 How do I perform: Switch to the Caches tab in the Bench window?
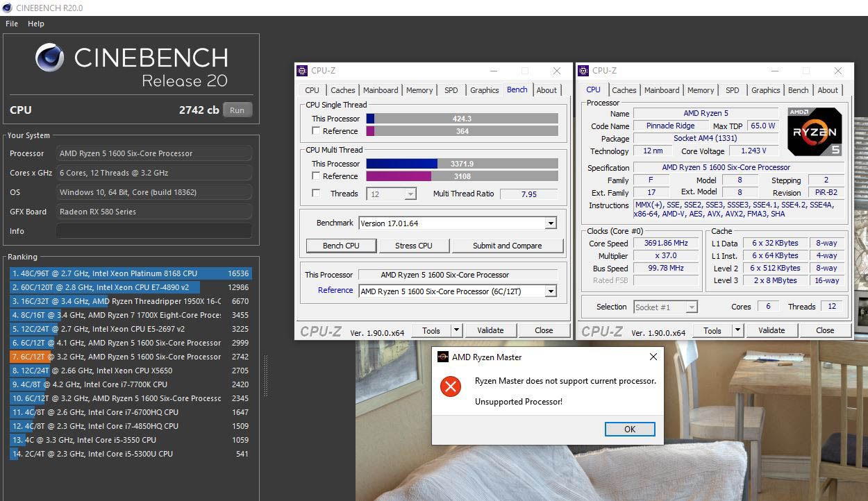click(342, 90)
